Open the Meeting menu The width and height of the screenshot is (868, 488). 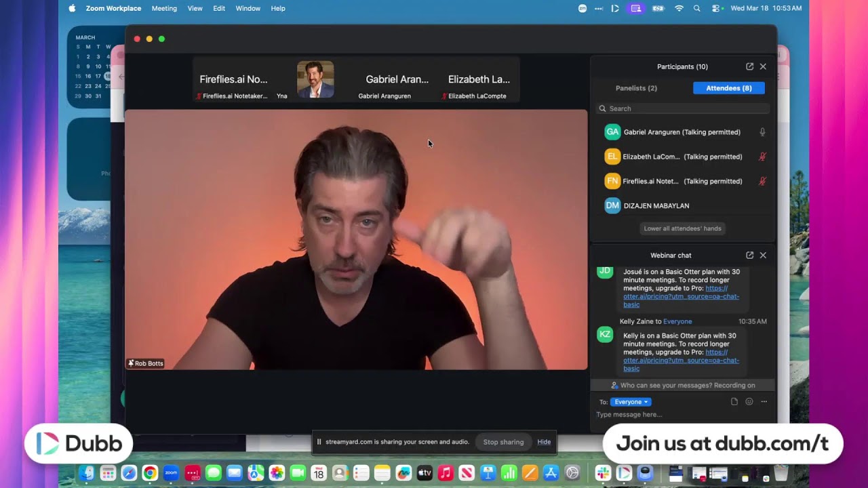164,8
